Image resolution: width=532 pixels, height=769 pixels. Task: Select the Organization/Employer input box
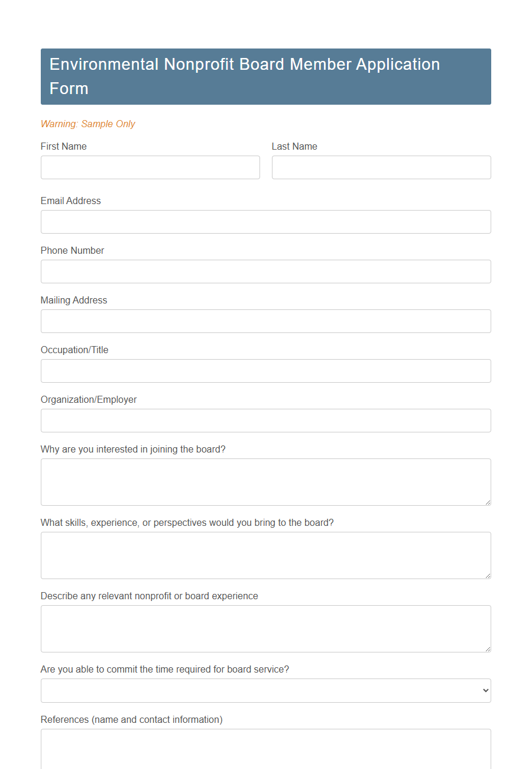(x=265, y=421)
